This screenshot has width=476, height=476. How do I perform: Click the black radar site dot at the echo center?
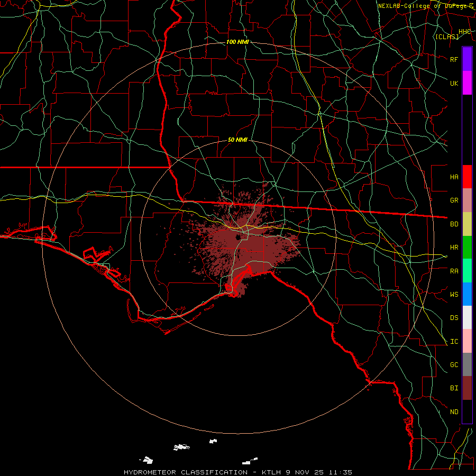click(239, 237)
